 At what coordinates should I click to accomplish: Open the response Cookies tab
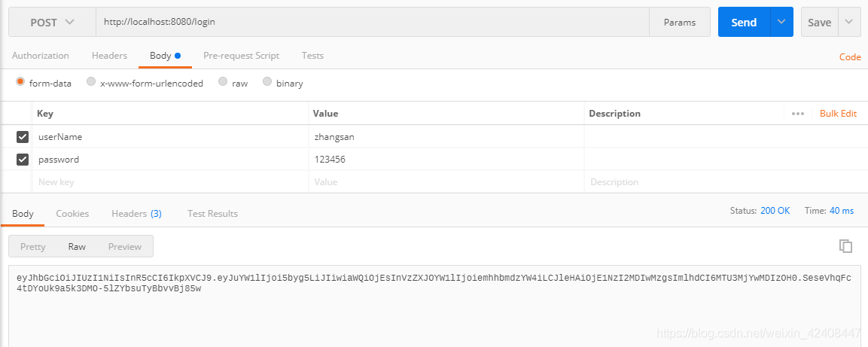72,214
